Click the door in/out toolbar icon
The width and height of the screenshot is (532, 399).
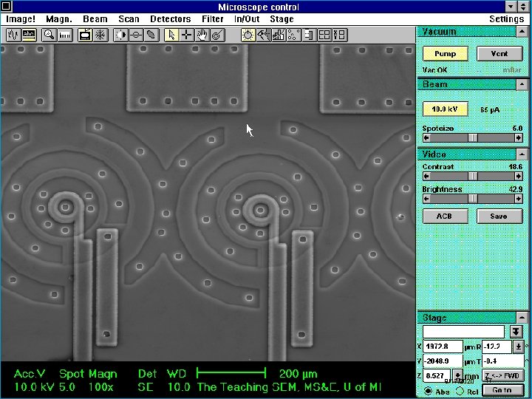coord(310,35)
